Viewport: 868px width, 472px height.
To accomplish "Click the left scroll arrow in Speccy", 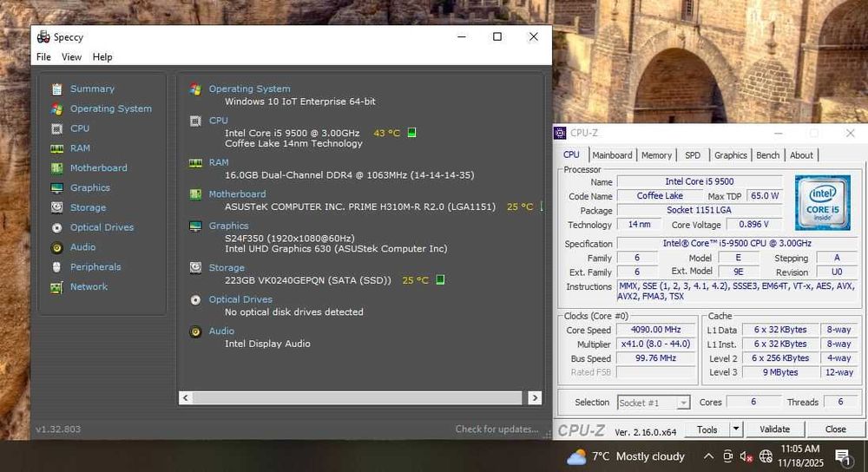I will [186, 398].
